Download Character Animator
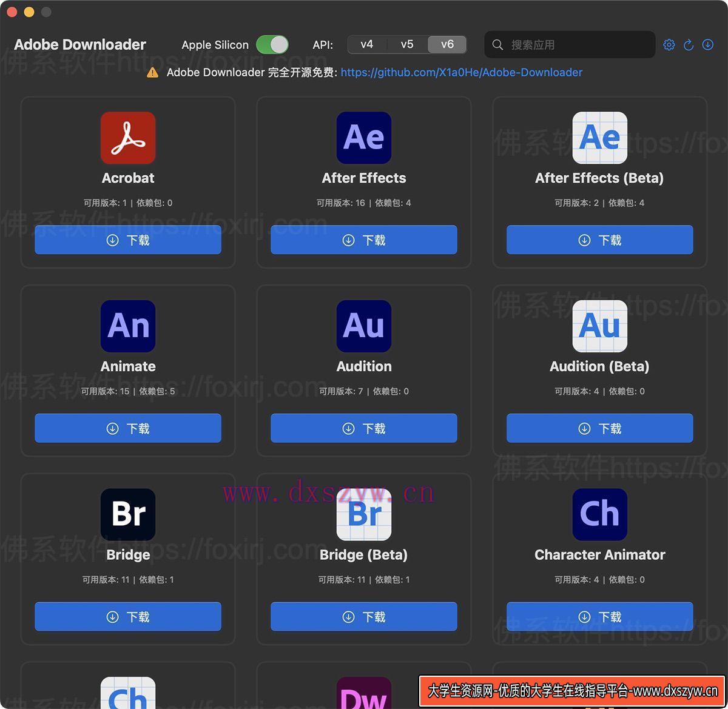The height and width of the screenshot is (709, 728). point(600,617)
